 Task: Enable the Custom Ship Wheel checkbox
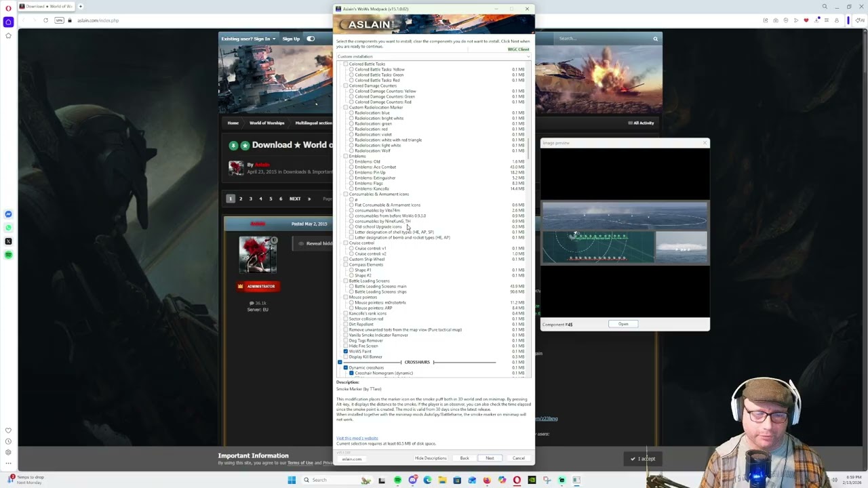(346, 259)
